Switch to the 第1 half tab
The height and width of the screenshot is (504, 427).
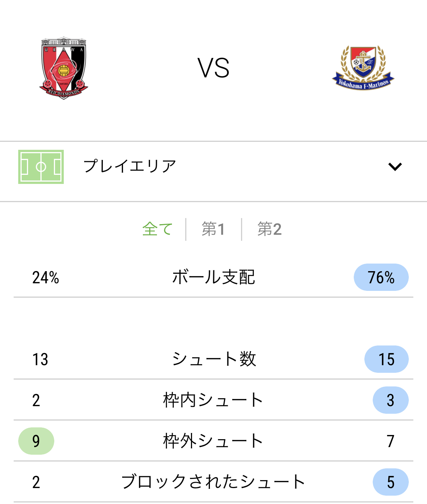(213, 229)
